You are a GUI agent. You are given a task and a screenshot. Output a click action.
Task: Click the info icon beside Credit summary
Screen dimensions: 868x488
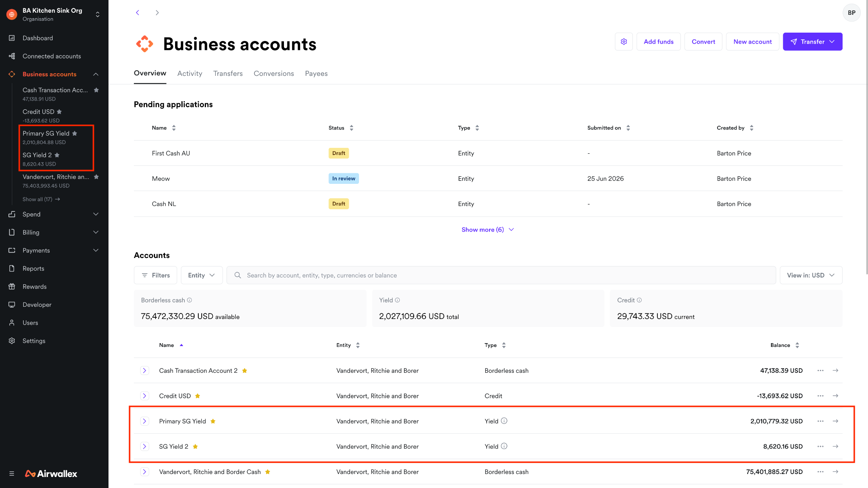[x=639, y=300]
